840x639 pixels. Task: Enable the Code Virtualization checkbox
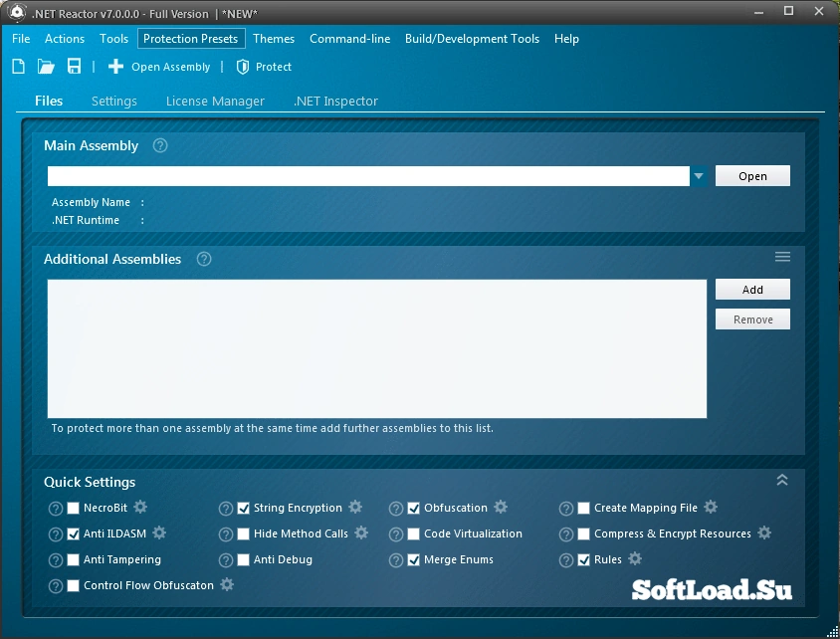tap(414, 533)
